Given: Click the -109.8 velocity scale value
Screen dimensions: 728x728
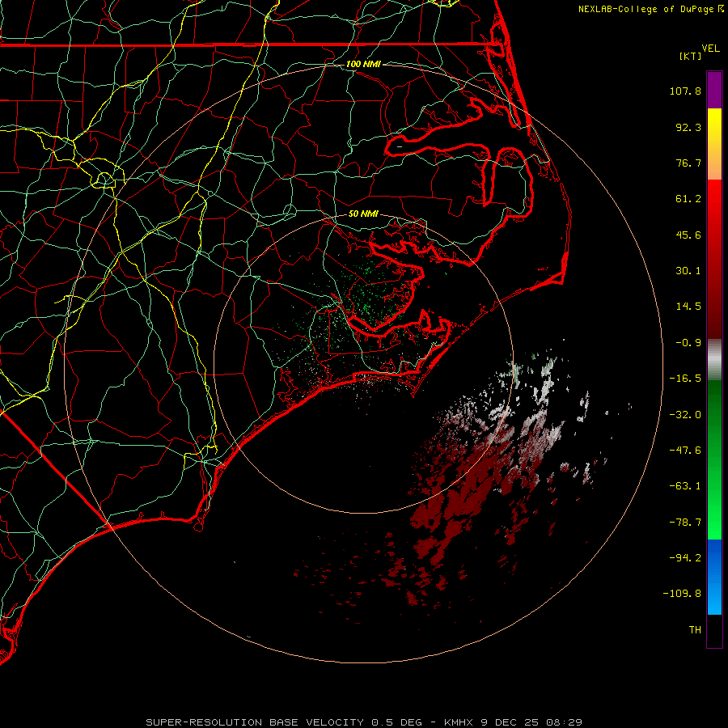Looking at the screenshot, I should 682,594.
